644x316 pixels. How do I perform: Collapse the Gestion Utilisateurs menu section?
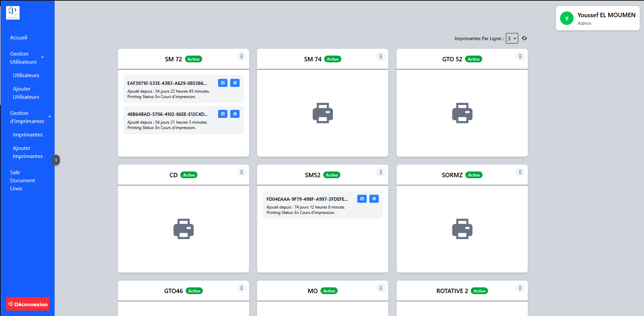pyautogui.click(x=42, y=58)
